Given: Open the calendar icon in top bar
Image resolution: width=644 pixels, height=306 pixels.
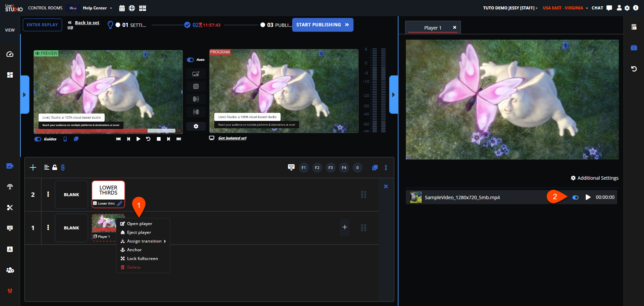Looking at the screenshot, I should click(122, 8).
